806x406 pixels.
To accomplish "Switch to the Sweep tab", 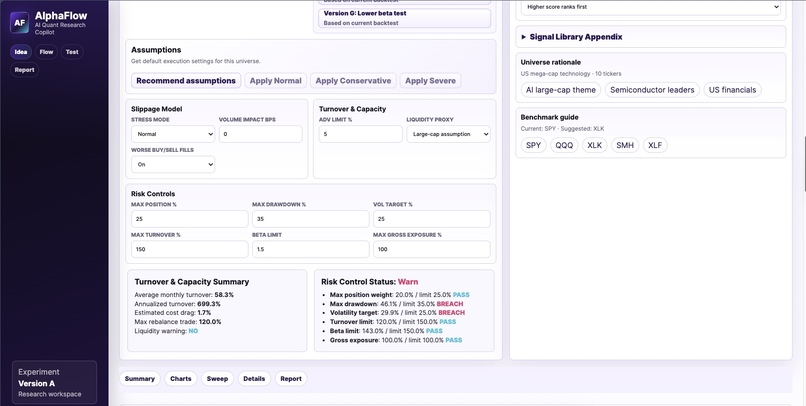I will pyautogui.click(x=217, y=379).
